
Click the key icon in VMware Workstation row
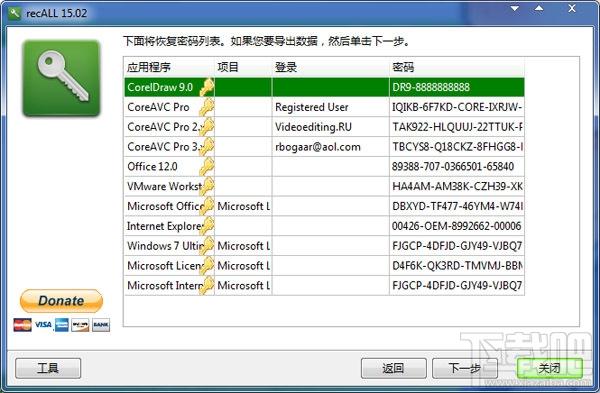click(x=207, y=186)
